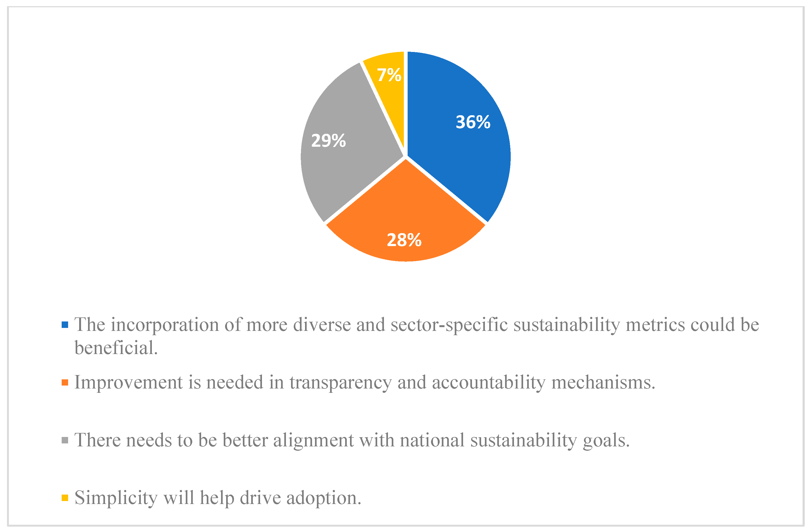Click the orange legend color marker
The height and width of the screenshot is (532, 812).
coord(65,382)
